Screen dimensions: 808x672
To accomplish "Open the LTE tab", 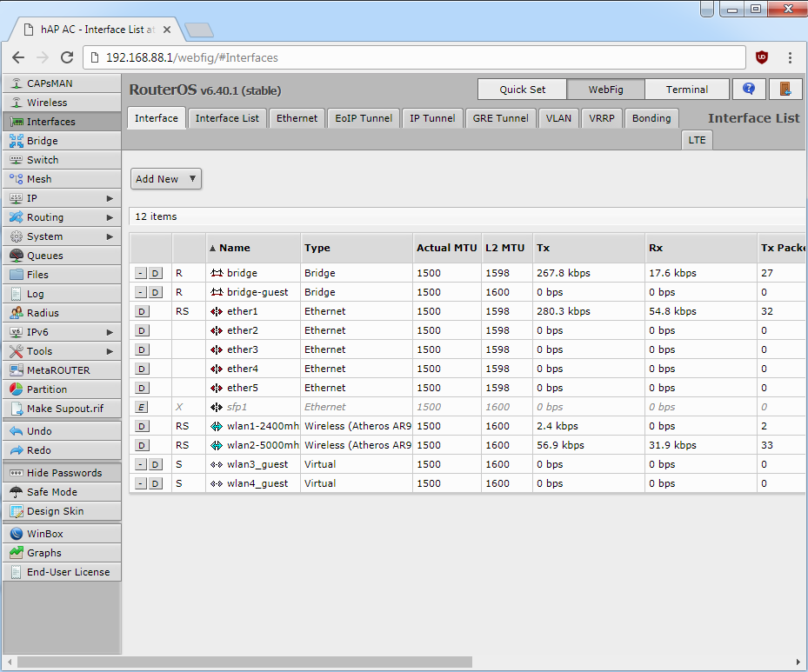I will [698, 140].
